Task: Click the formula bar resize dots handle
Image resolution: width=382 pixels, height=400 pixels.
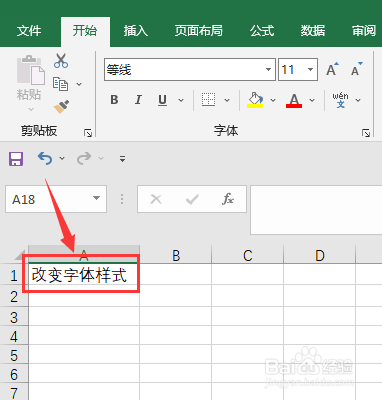Action: tap(122, 199)
